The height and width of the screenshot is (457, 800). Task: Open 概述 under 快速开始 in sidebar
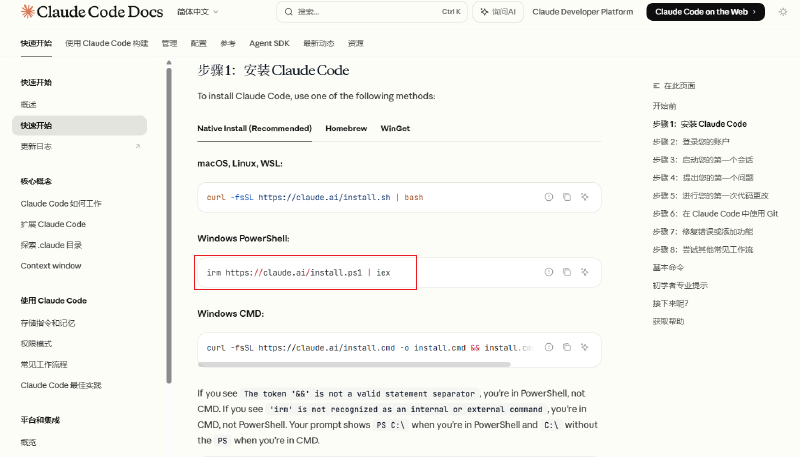(x=29, y=105)
